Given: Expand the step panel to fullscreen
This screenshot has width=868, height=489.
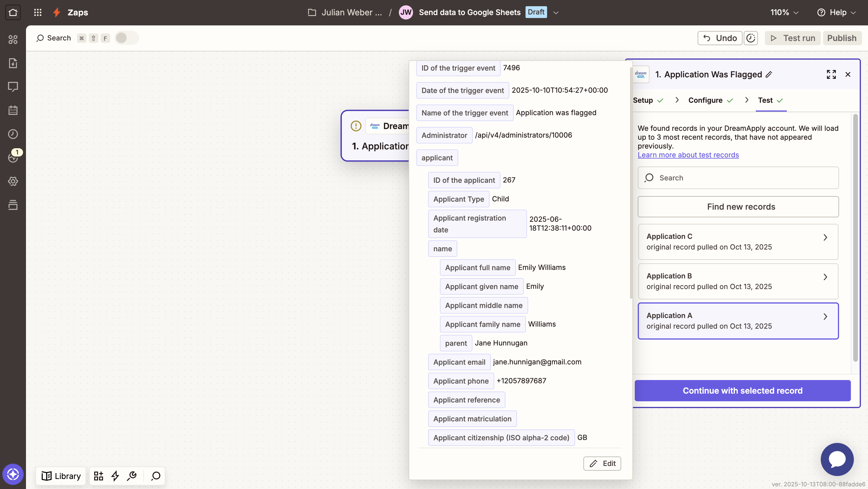Looking at the screenshot, I should point(831,74).
